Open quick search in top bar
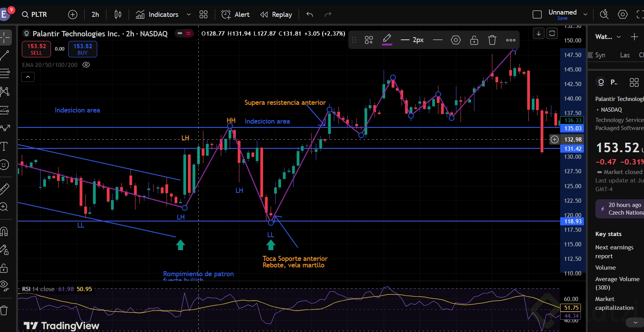 point(604,15)
